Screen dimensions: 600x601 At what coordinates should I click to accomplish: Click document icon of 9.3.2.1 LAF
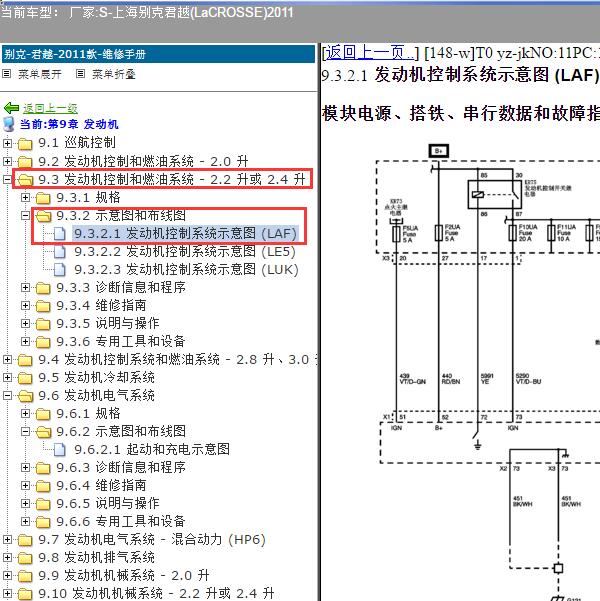59,233
